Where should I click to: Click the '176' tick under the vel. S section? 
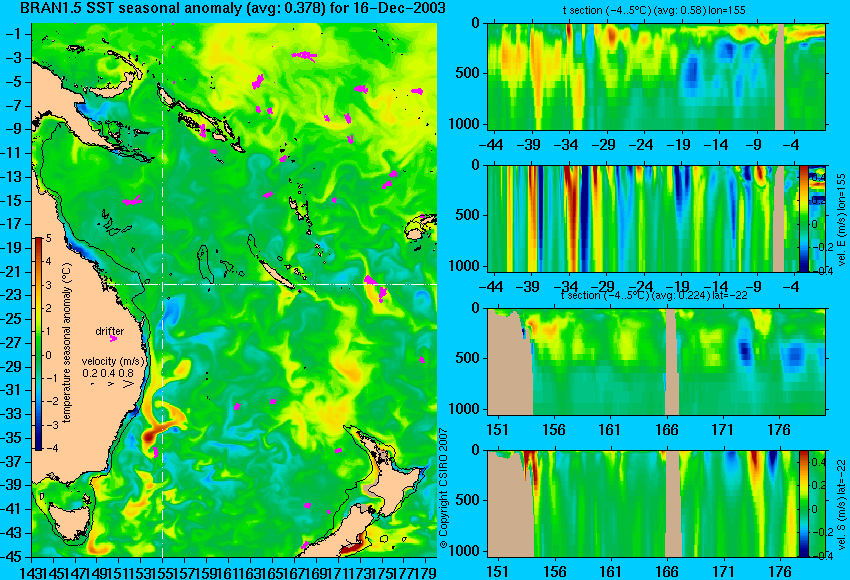780,572
